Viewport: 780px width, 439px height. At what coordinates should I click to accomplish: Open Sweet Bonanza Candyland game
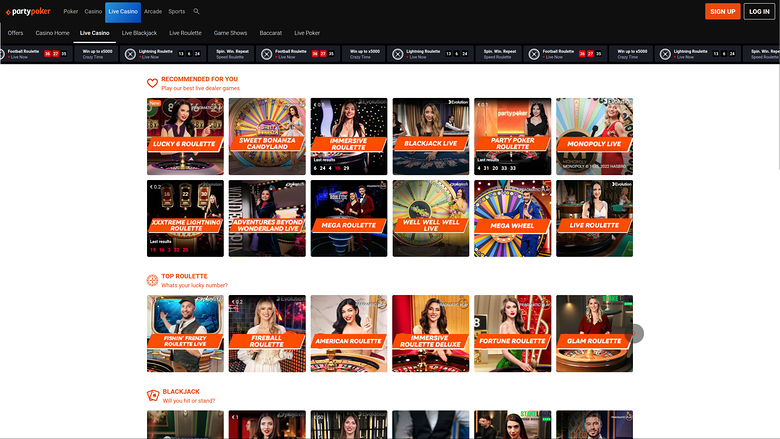pos(267,136)
